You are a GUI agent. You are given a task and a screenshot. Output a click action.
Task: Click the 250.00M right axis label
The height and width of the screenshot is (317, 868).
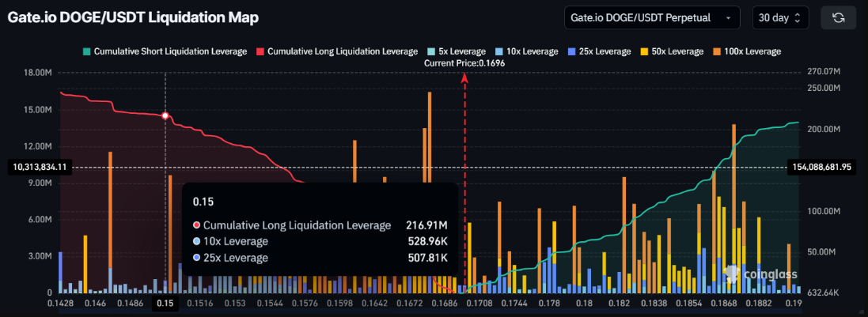point(824,88)
